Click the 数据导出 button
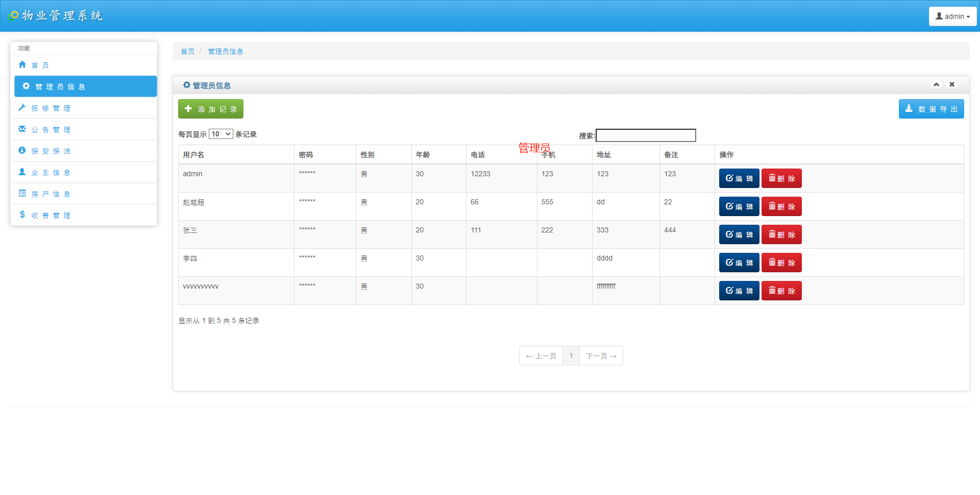Viewport: 980px width, 495px height. 931,109
